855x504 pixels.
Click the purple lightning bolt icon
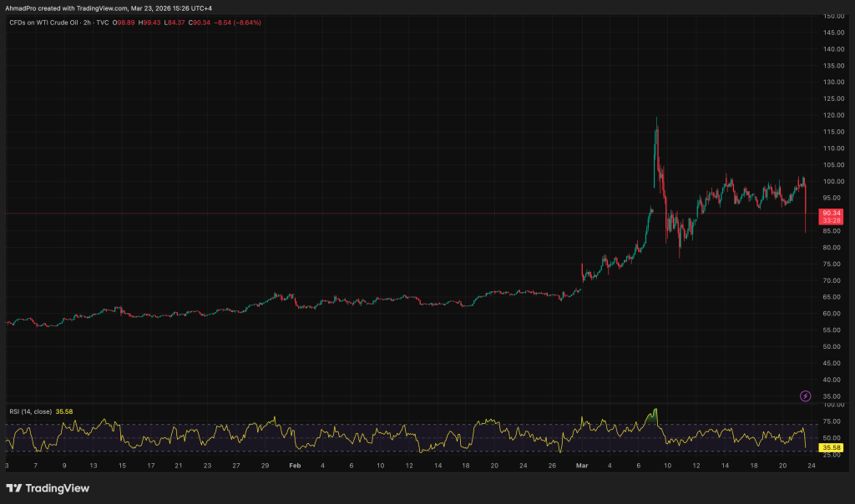pos(805,397)
